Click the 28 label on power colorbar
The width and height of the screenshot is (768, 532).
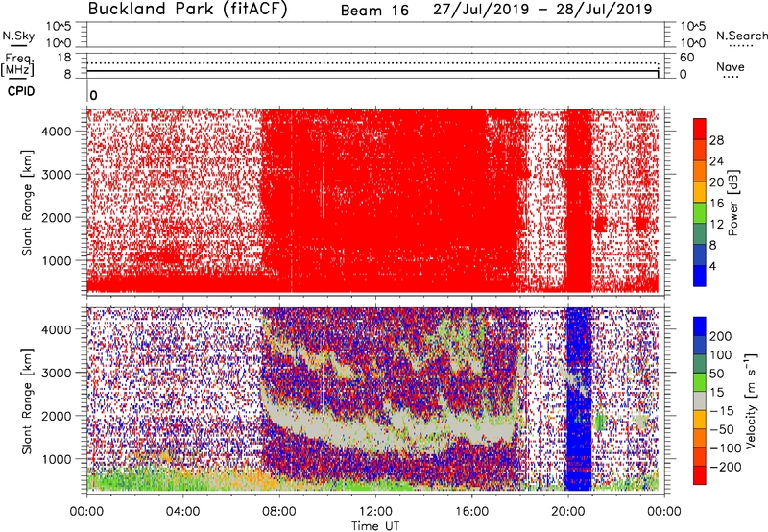tap(716, 140)
